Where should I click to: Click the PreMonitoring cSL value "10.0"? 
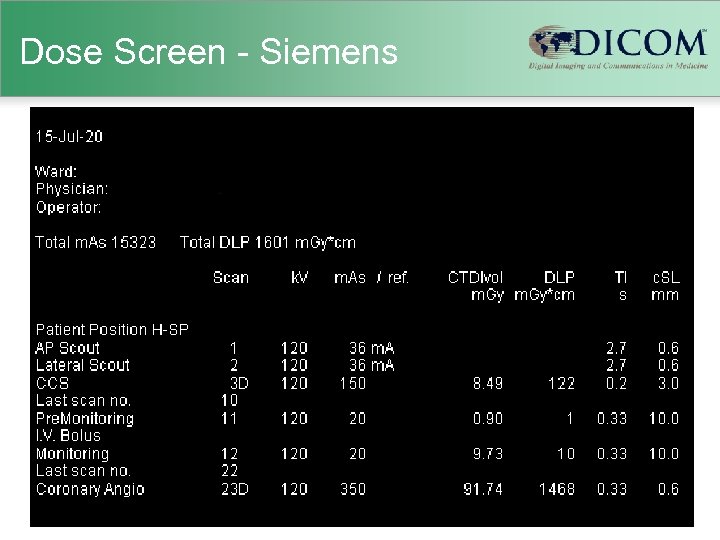coord(664,419)
